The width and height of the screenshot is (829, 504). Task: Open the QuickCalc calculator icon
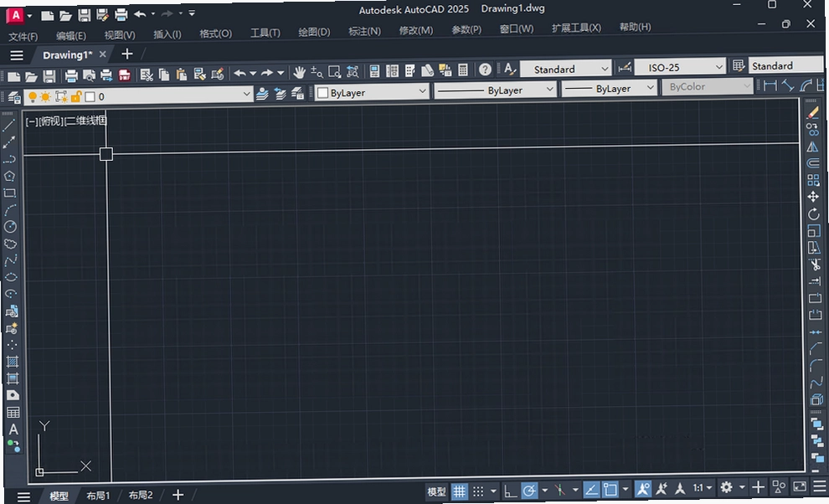pos(462,69)
